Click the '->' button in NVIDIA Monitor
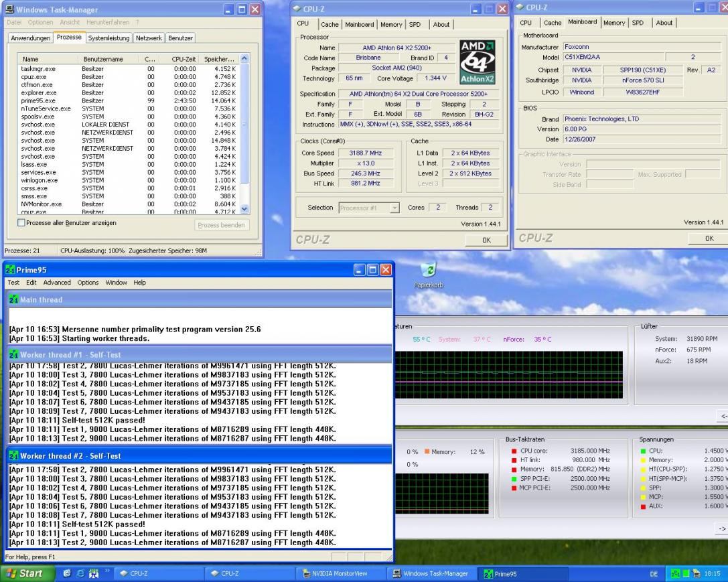This screenshot has width=728, height=582. coord(722,528)
